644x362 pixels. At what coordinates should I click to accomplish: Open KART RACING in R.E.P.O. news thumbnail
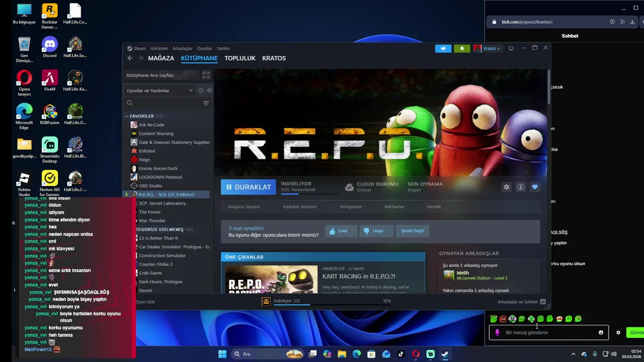click(x=271, y=279)
